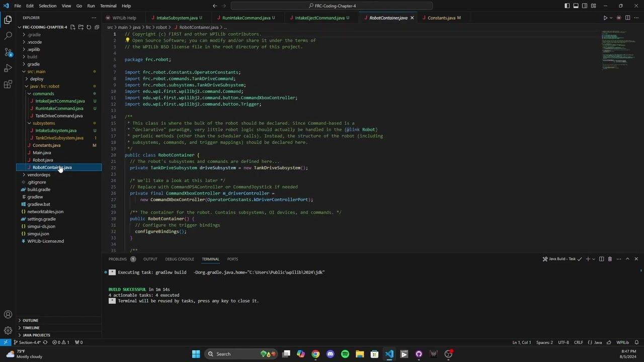Switch to the DEBUG CONSOLE panel tab
644x362 pixels.
[180, 259]
